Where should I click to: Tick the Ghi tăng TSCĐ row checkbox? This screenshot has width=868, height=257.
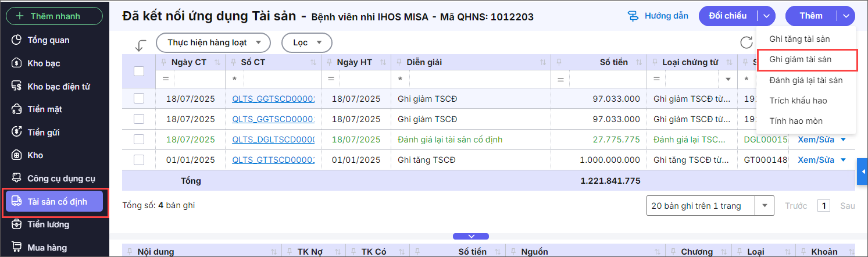tap(139, 159)
